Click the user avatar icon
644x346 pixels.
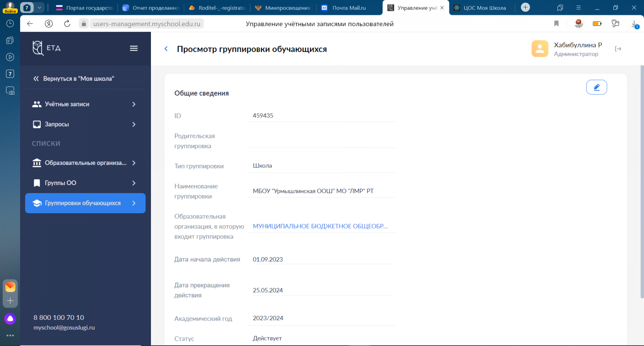pyautogui.click(x=540, y=49)
